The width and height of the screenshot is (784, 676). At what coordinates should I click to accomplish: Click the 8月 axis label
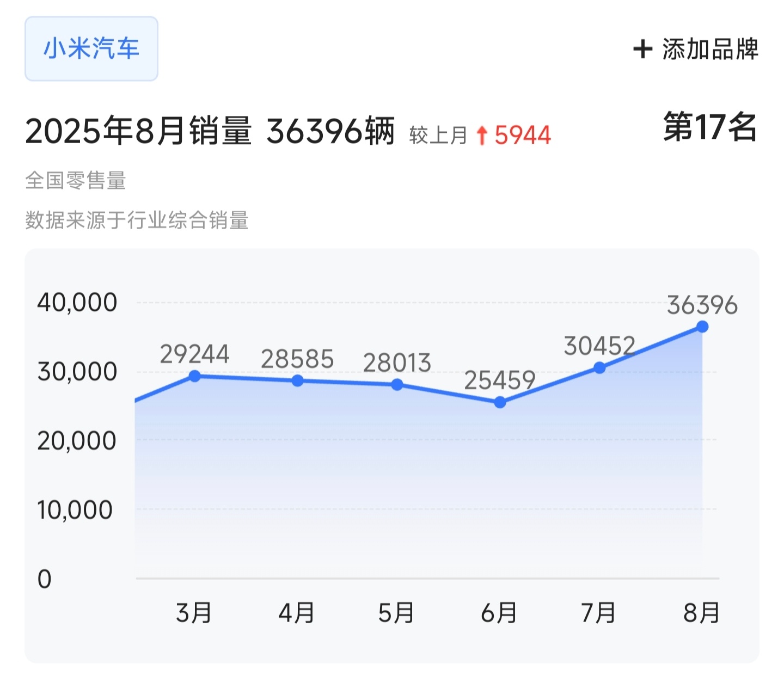click(x=702, y=613)
